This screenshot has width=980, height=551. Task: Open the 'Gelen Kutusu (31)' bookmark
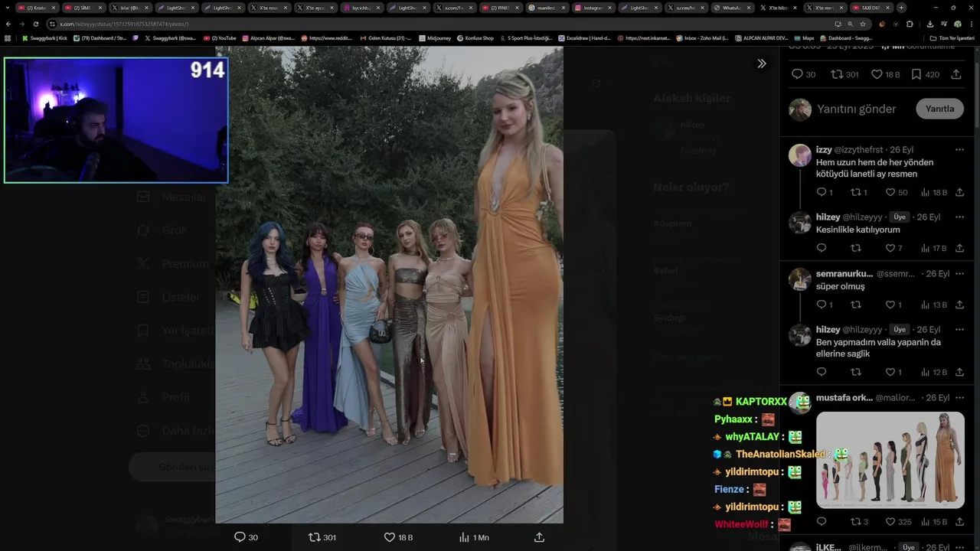pos(385,37)
